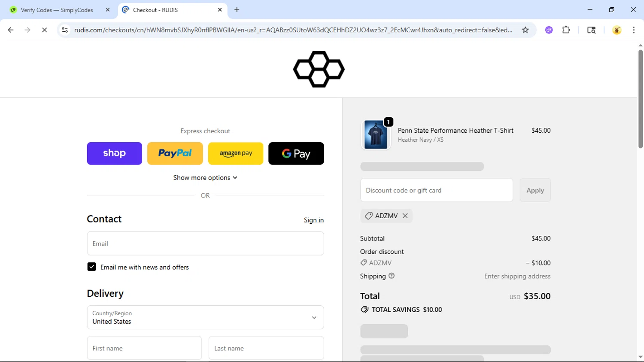644x362 pixels.
Task: Open the Chrome profile avatar
Action: (x=617, y=30)
